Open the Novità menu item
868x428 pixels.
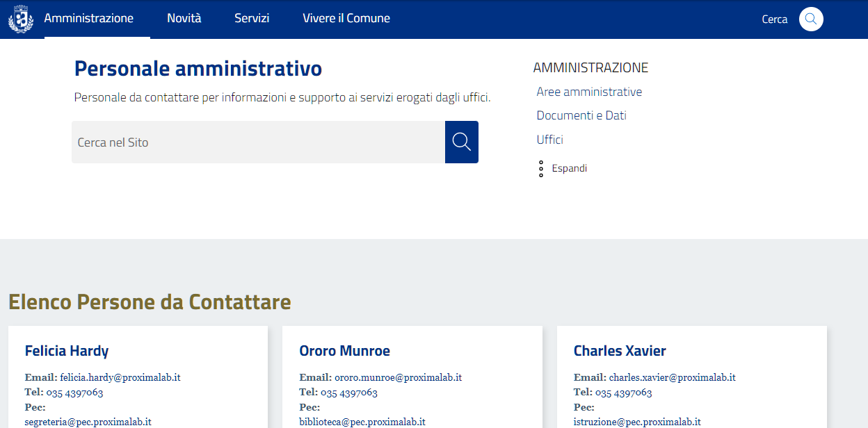point(184,19)
